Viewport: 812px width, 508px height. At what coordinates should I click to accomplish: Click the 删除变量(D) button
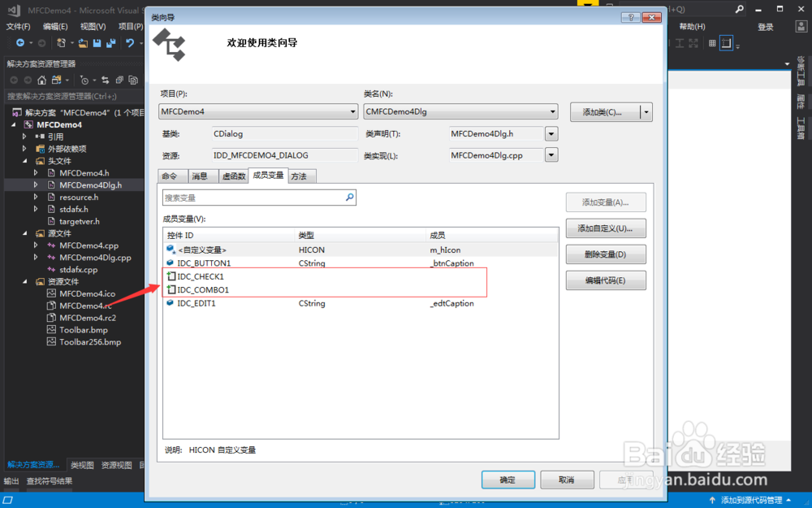606,254
